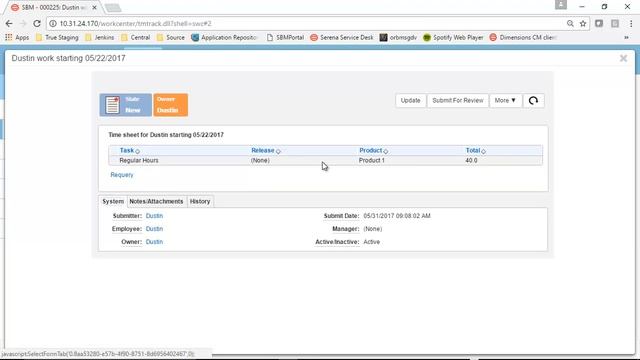Image resolution: width=640 pixels, height=360 pixels.
Task: Open Owner Dustin link in System tab
Action: (x=154, y=242)
